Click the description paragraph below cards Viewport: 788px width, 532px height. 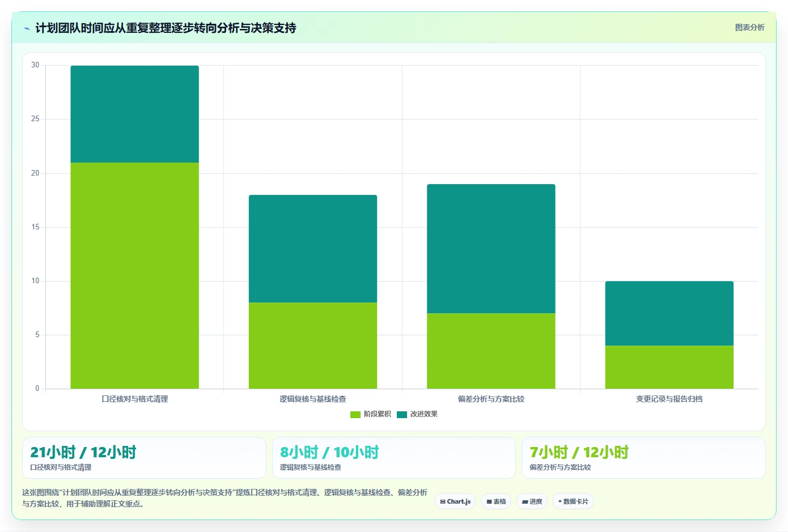(224, 498)
